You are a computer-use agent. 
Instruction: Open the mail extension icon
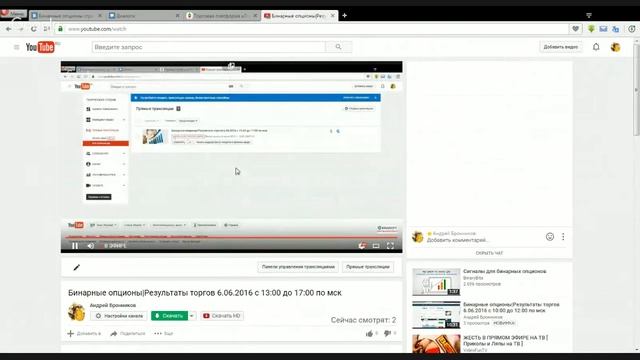click(603, 29)
